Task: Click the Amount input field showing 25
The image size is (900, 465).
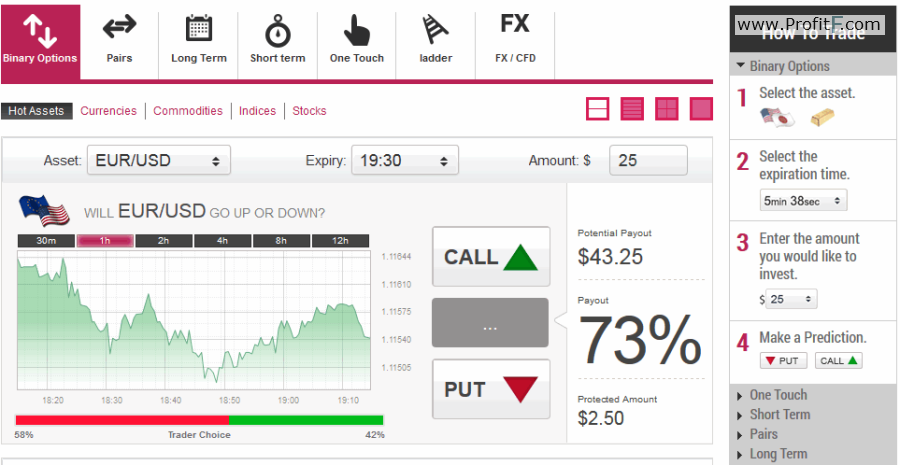Action: (x=648, y=160)
